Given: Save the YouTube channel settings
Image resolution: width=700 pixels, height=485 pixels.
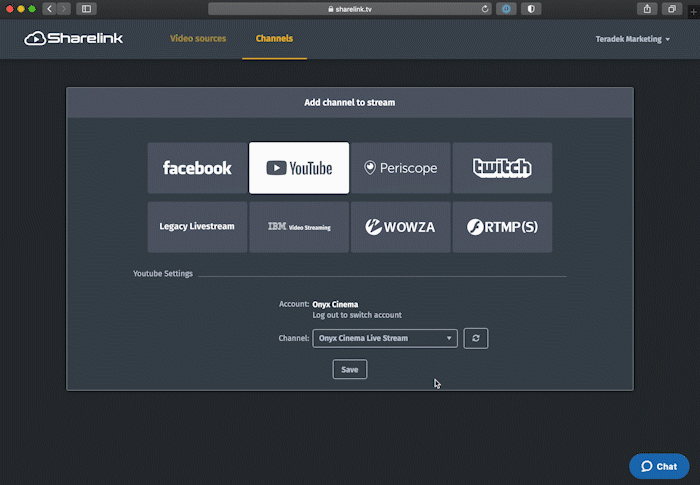Looking at the screenshot, I should (350, 369).
